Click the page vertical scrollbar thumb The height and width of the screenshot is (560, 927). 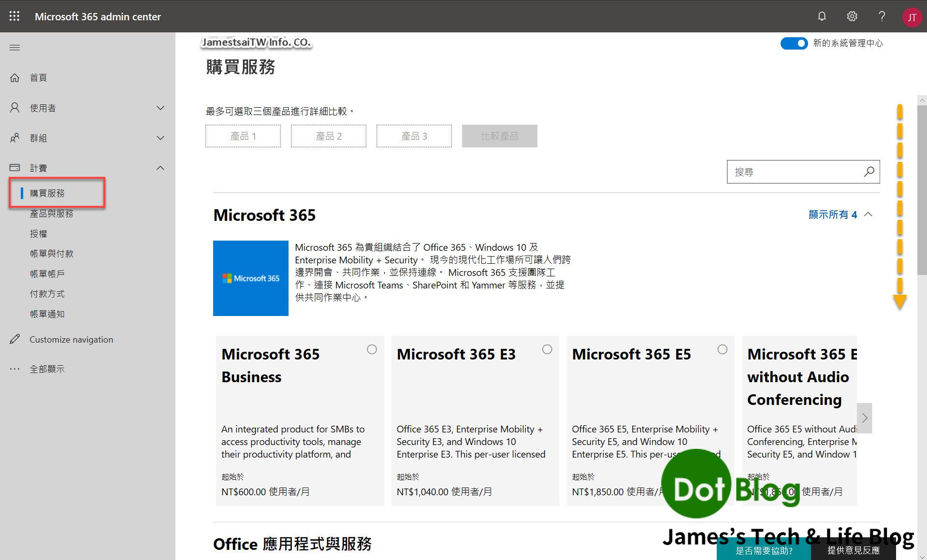pos(922,189)
